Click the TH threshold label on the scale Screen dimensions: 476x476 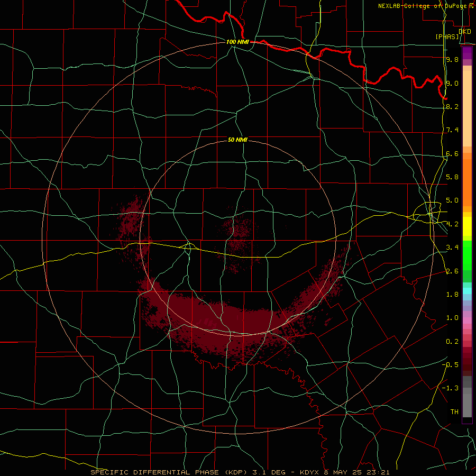coord(454,411)
